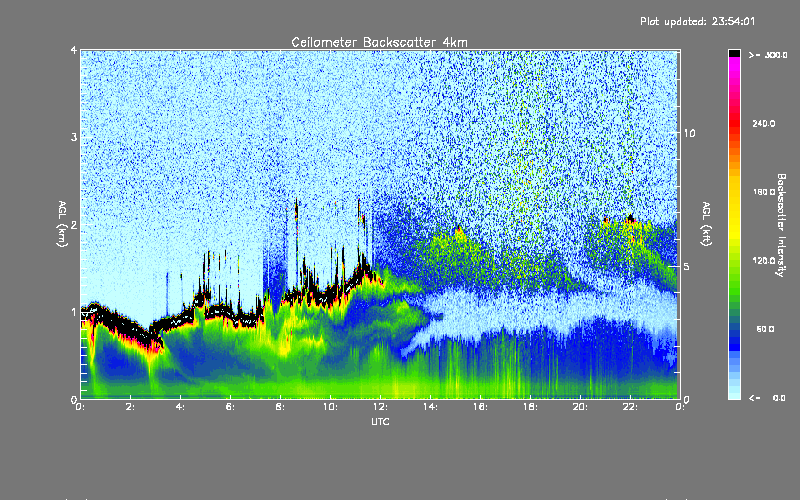This screenshot has height=500, width=800.
Task: Click the "18:" hour tick label
Action: pyautogui.click(x=530, y=407)
